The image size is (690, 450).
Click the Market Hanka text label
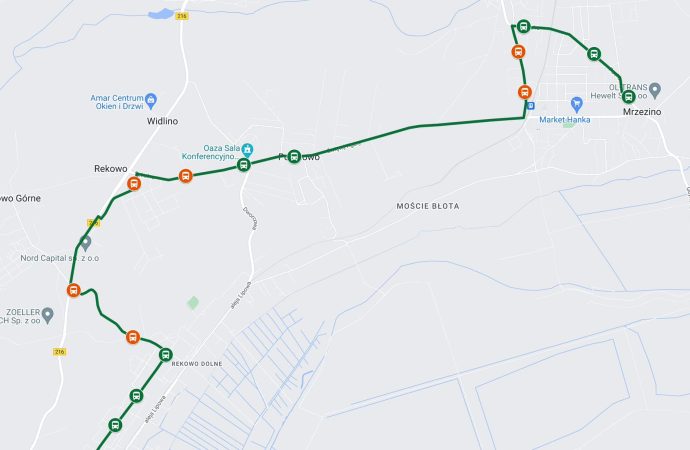click(565, 119)
